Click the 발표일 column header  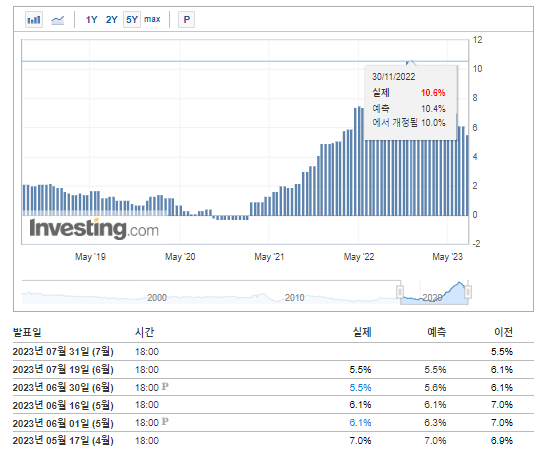pos(27,332)
